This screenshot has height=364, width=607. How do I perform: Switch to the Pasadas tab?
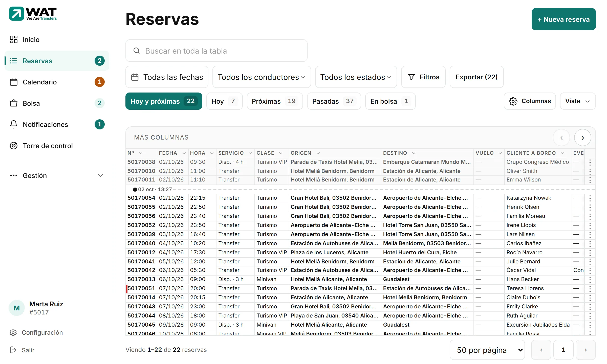pyautogui.click(x=334, y=101)
